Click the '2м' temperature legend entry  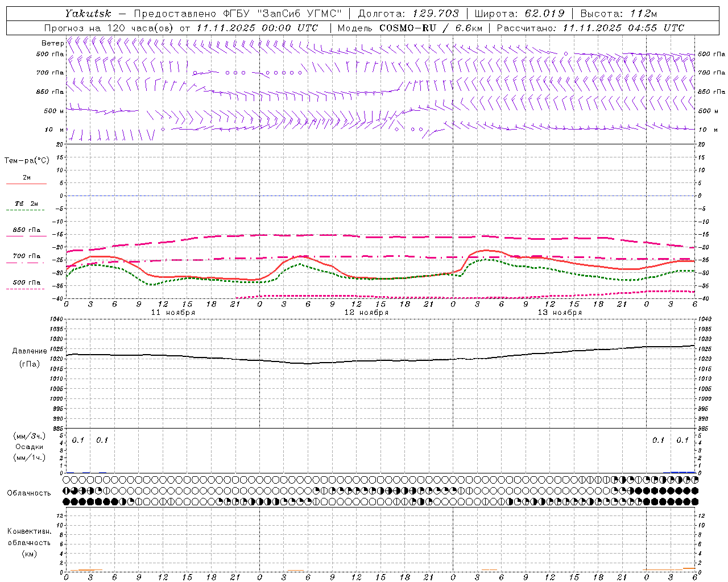tap(27, 178)
